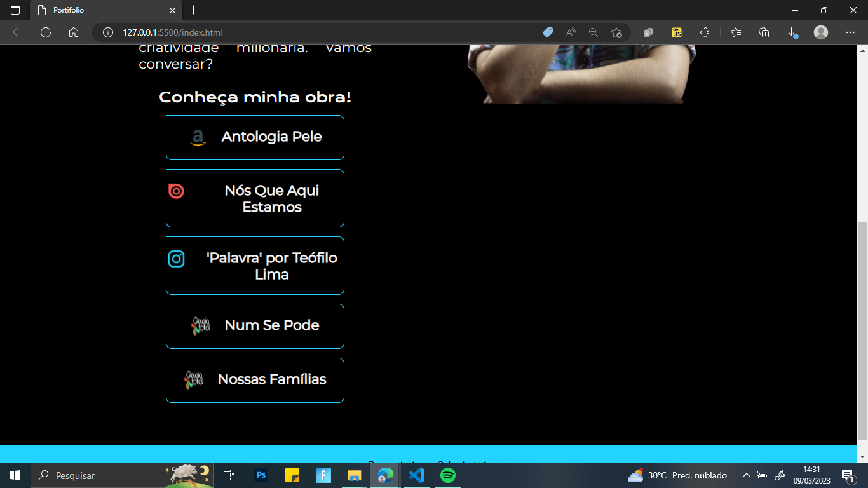The width and height of the screenshot is (868, 488).
Task: Click the 'Conheça minha obra!' heading
Action: coord(255,98)
